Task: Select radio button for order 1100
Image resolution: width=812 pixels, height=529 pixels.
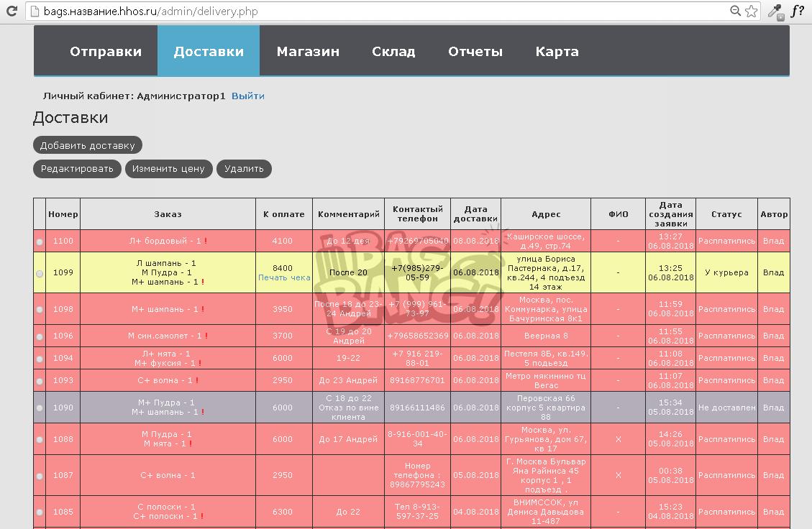Action: pos(40,241)
